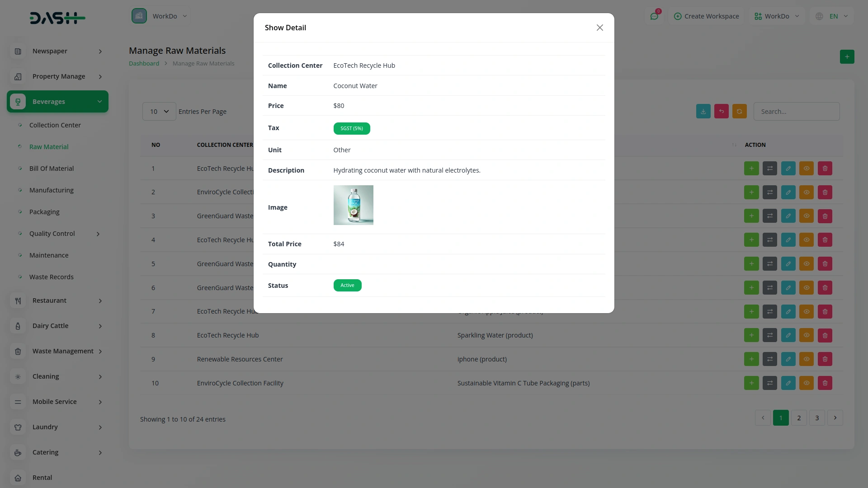Select Waste Records in the sidebar
The image size is (868, 488).
tap(52, 277)
